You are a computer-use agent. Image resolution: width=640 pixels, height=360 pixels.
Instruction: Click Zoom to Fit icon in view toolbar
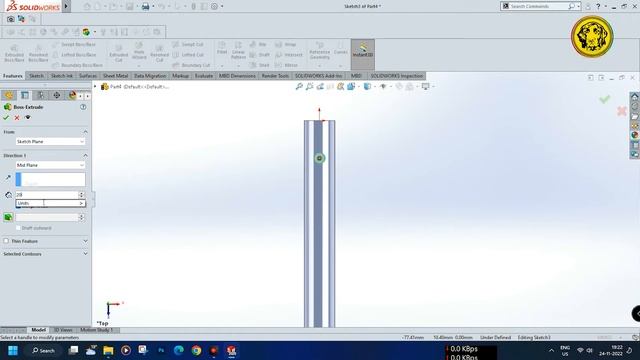pos(299,87)
